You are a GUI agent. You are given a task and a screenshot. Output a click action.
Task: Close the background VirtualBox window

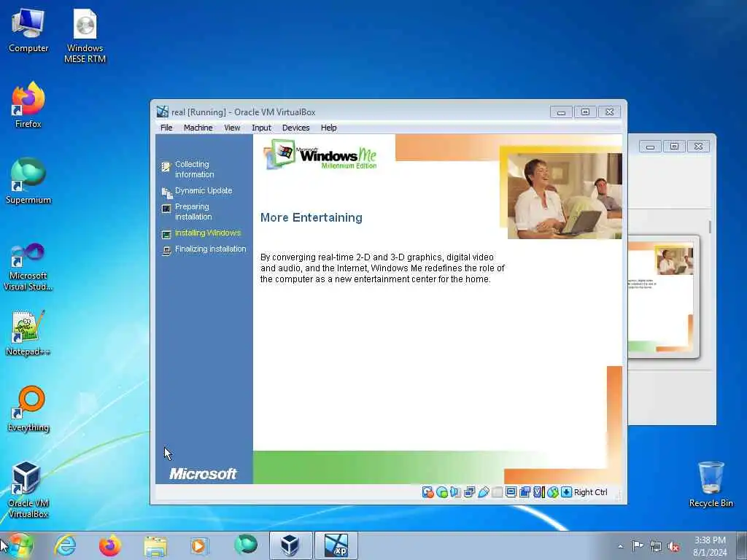(x=698, y=146)
